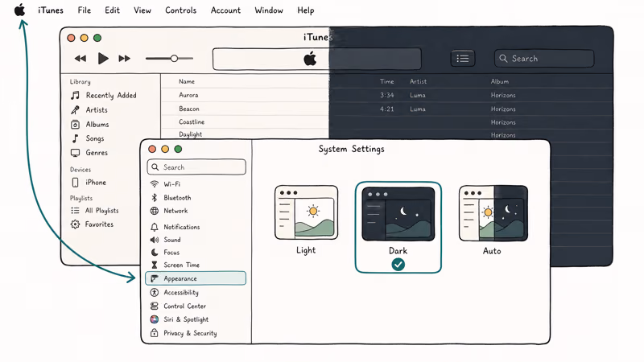Sort by the Album column header
This screenshot has height=362, width=644.
(499, 81)
